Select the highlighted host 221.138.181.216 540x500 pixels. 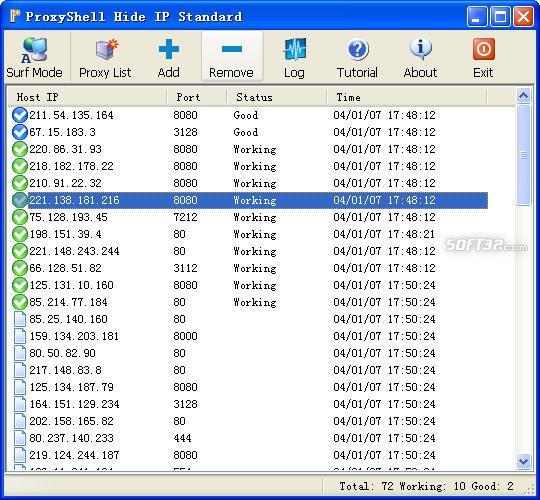(74, 200)
